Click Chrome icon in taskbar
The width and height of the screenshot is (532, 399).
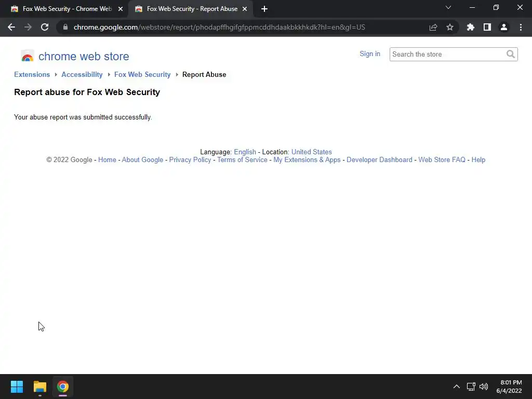(63, 387)
